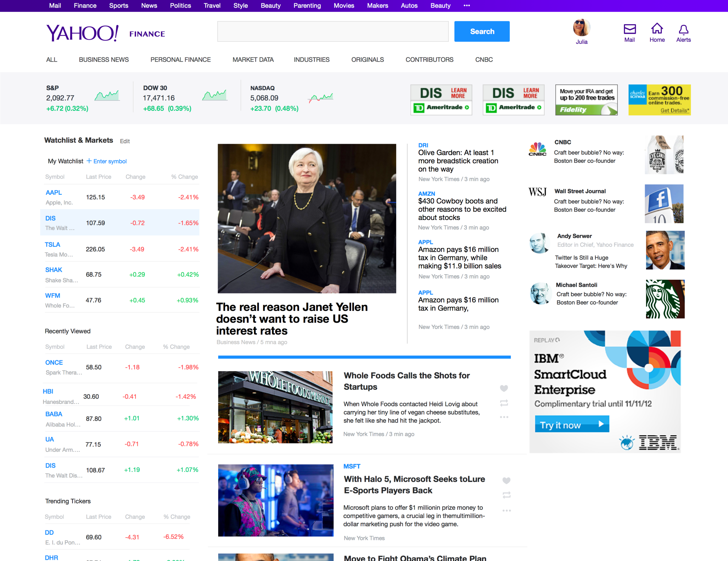Like the Halo 5 Microsoft article
The image size is (728, 561).
506,480
